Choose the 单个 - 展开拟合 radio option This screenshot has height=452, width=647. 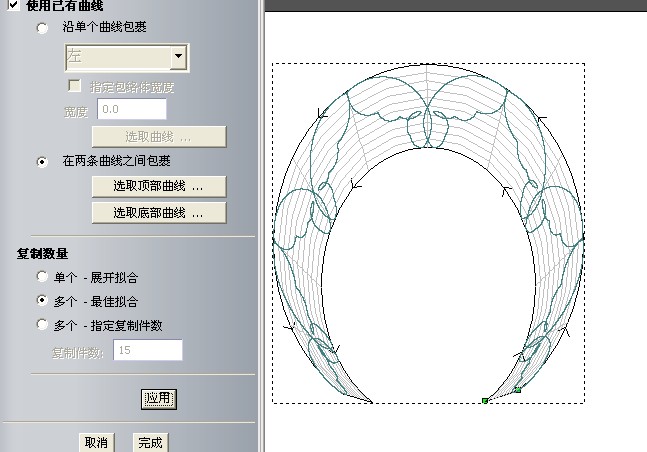(42, 276)
